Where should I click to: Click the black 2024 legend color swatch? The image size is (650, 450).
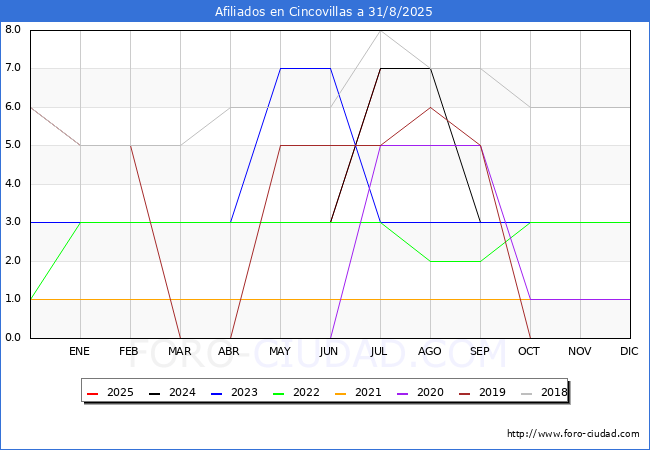tap(154, 393)
